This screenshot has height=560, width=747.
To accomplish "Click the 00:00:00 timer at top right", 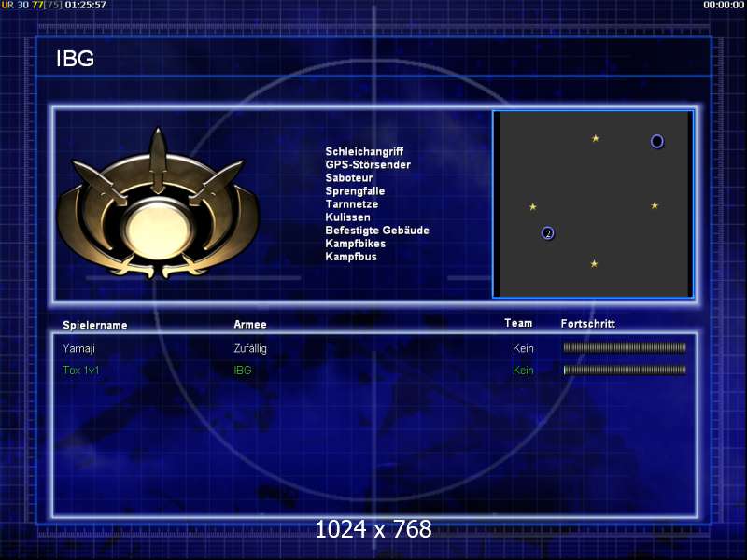I will point(724,5).
